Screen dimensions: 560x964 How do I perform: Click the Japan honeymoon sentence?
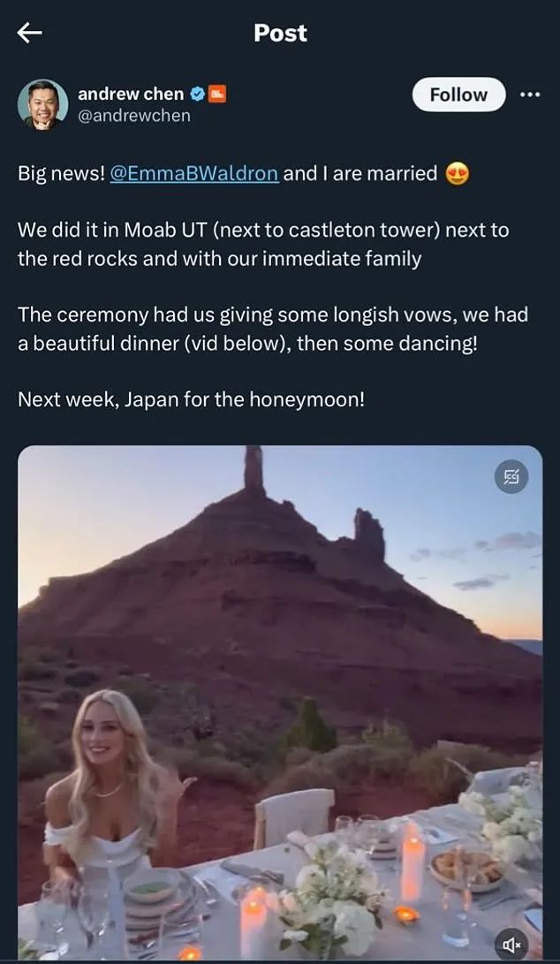click(x=192, y=399)
